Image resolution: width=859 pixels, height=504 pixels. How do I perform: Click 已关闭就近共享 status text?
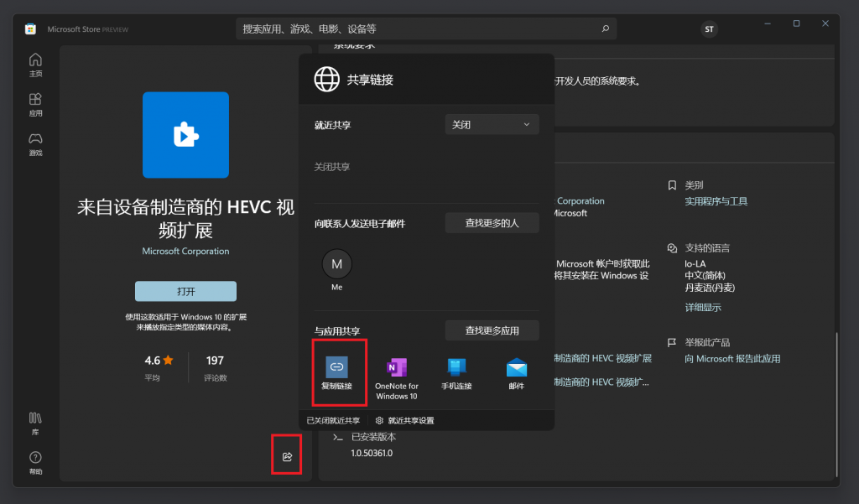click(x=333, y=421)
